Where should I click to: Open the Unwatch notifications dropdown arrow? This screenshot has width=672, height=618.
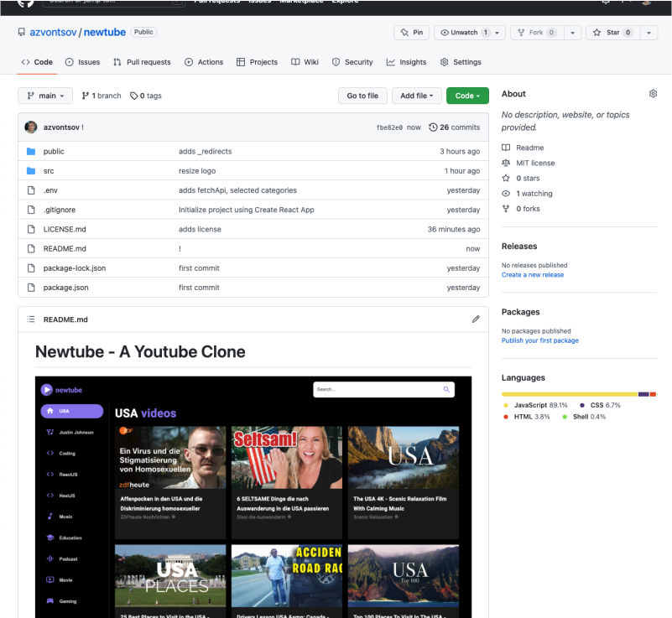click(497, 33)
